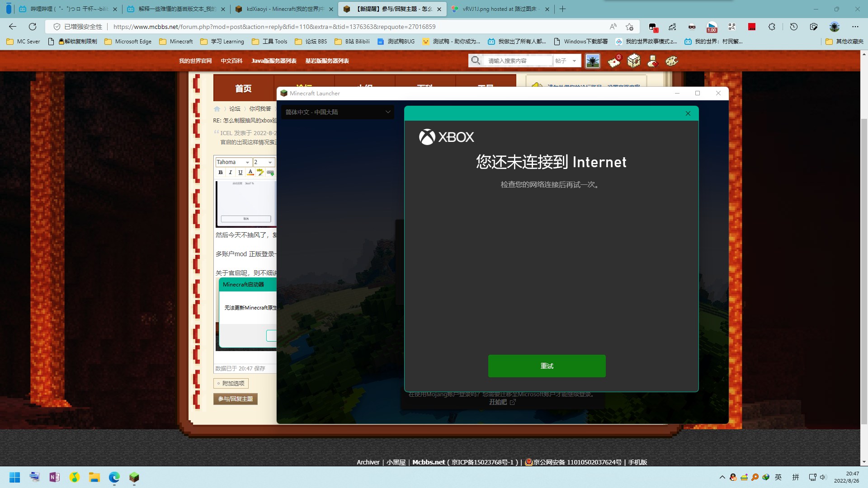Switch to the bilibili browser tab

(68, 9)
